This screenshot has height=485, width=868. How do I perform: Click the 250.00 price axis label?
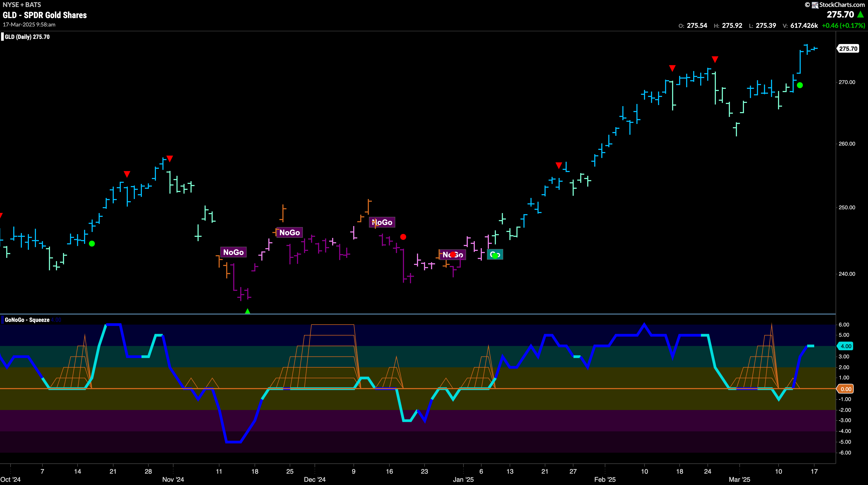[847, 207]
